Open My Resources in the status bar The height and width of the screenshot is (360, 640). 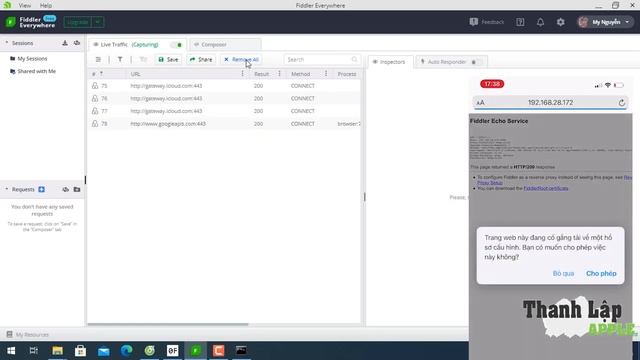point(28,335)
